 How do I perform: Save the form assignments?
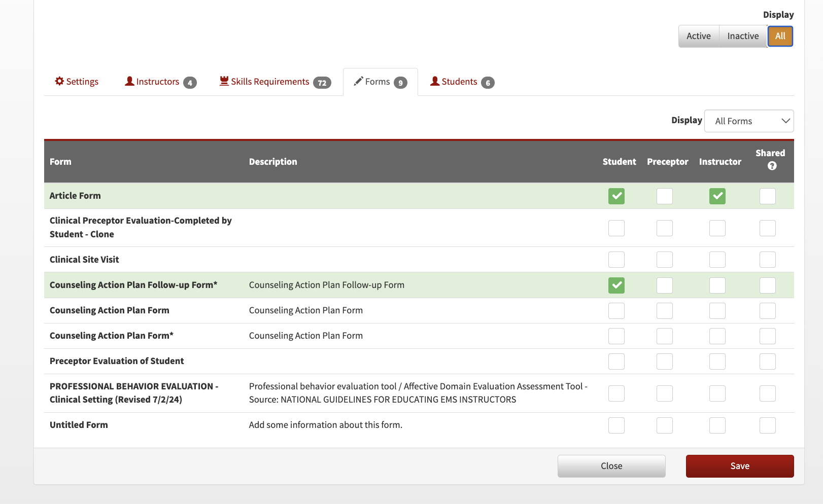pyautogui.click(x=740, y=466)
